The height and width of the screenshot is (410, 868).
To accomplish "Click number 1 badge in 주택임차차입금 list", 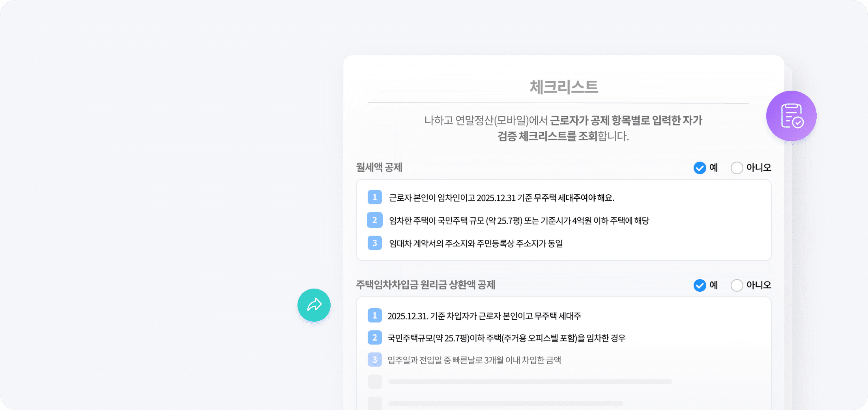I will click(x=374, y=315).
